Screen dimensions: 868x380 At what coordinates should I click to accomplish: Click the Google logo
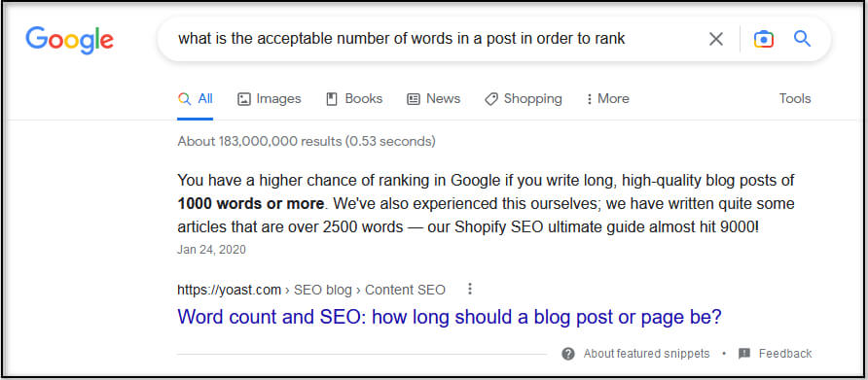point(69,39)
